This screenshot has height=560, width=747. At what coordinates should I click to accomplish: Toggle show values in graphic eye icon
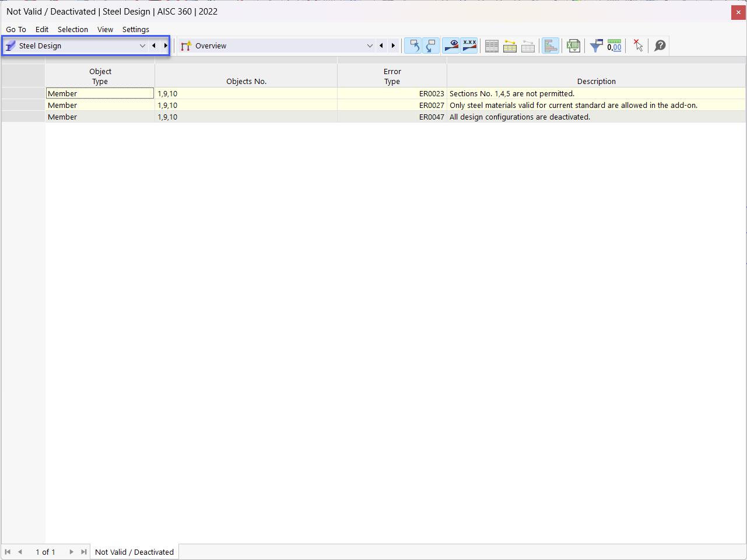pyautogui.click(x=451, y=45)
